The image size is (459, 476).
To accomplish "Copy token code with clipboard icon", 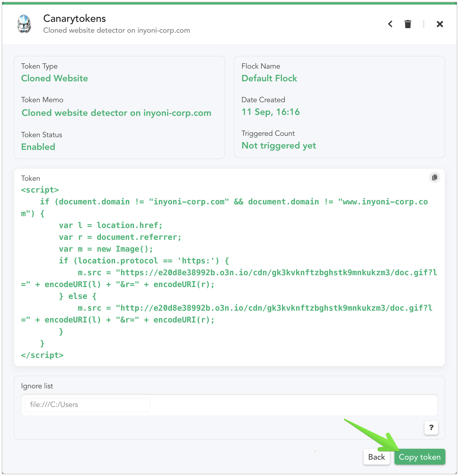I will (434, 177).
